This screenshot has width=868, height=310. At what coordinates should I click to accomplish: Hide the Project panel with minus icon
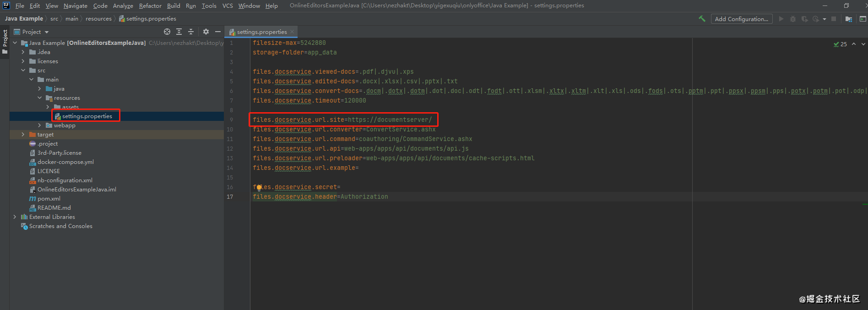click(x=218, y=32)
